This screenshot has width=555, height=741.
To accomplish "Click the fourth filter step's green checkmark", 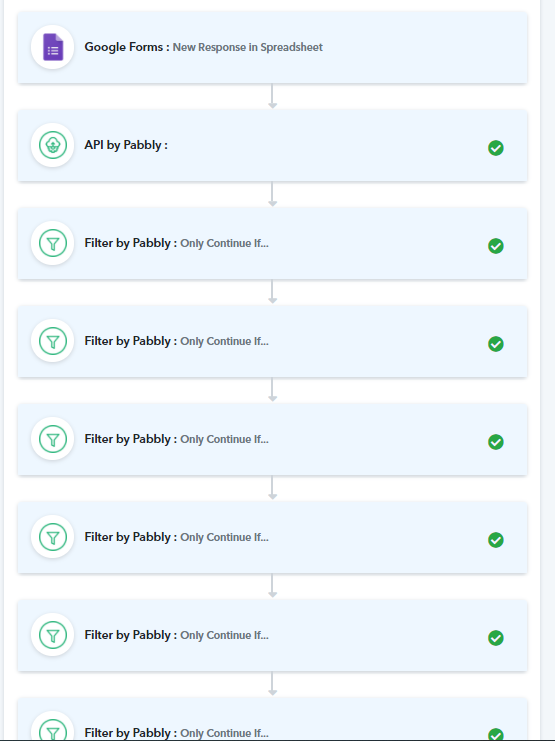I will pos(495,540).
